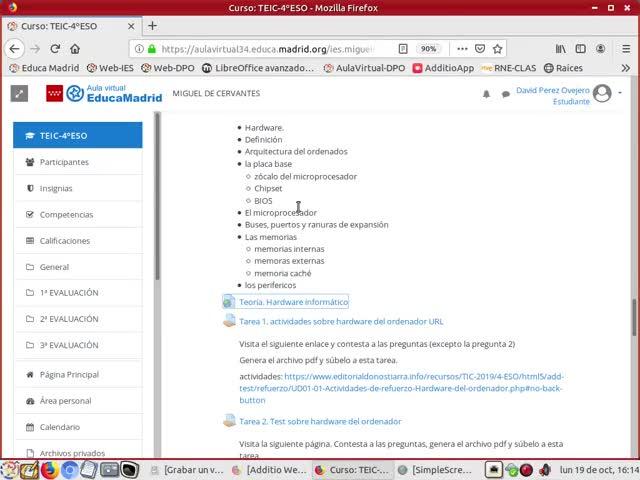Image resolution: width=640 pixels, height=480 pixels.
Task: Open Calificaciones in sidebar
Action: pos(78,240)
